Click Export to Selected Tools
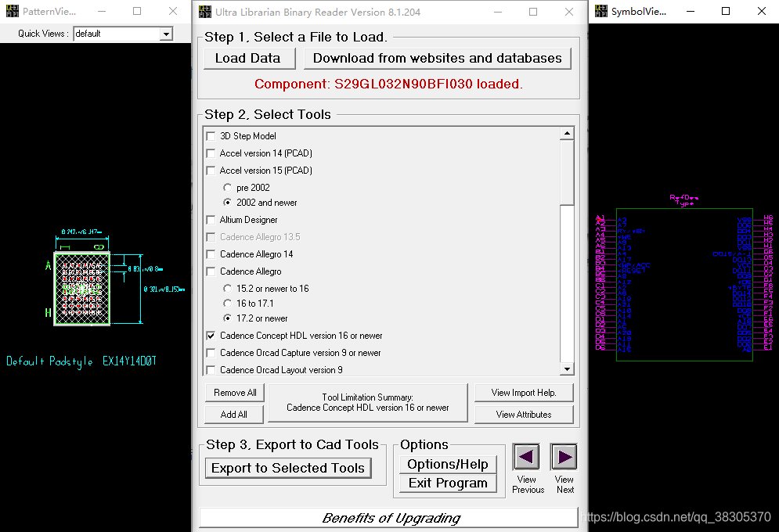Viewport: 779px width, 532px height. (x=288, y=468)
